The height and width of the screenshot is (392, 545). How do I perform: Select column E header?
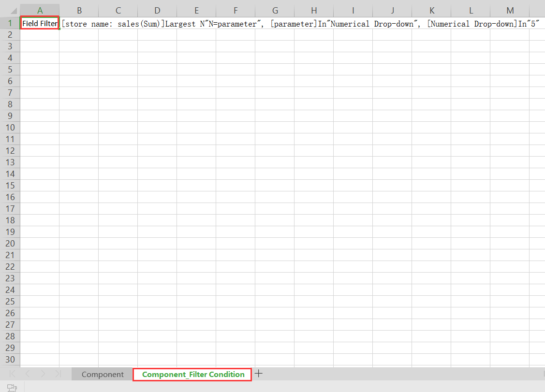click(196, 11)
